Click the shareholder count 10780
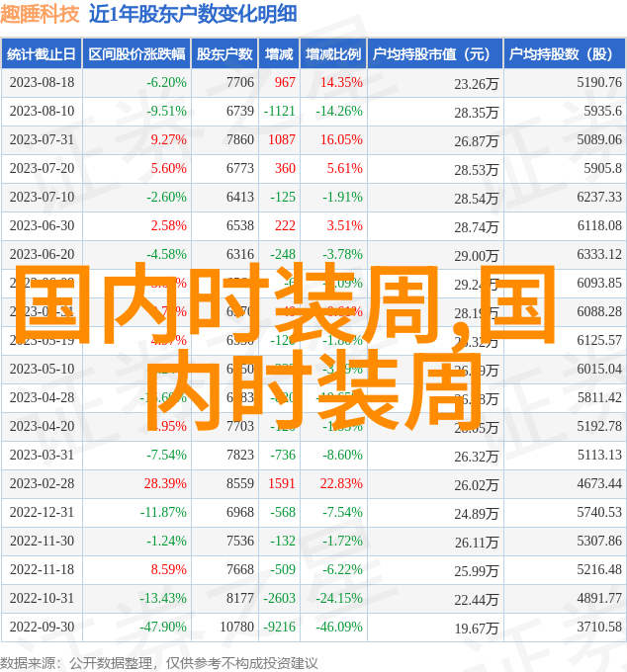The height and width of the screenshot is (672, 627). click(236, 627)
